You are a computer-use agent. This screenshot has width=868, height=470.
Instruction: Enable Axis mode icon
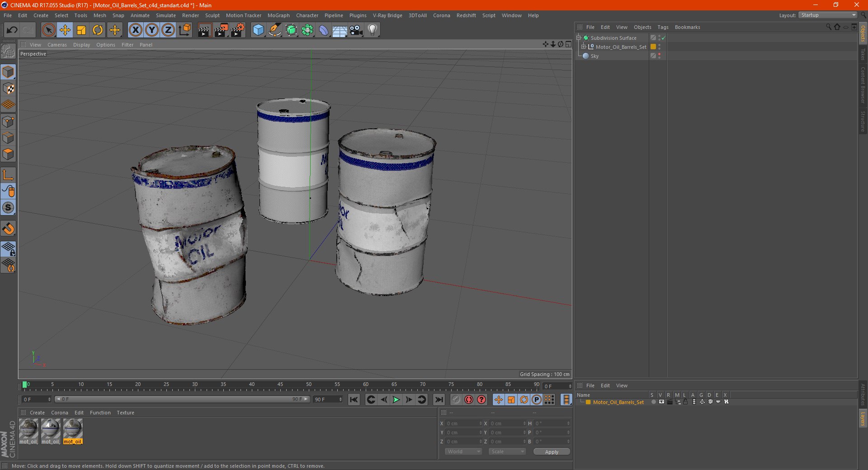click(8, 175)
